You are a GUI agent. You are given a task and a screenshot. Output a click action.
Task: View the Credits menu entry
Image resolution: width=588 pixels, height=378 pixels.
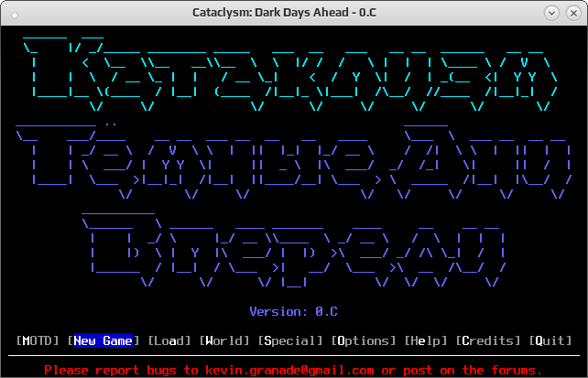point(487,340)
